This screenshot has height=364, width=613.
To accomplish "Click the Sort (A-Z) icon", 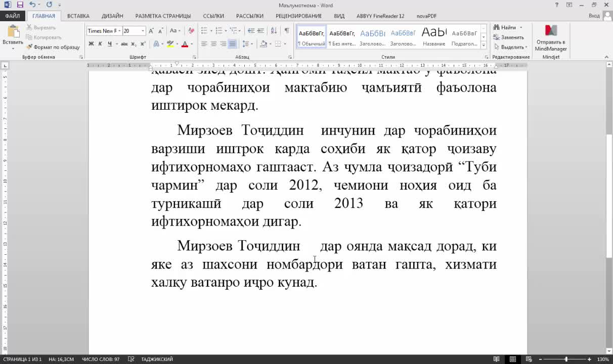I will point(274,31).
